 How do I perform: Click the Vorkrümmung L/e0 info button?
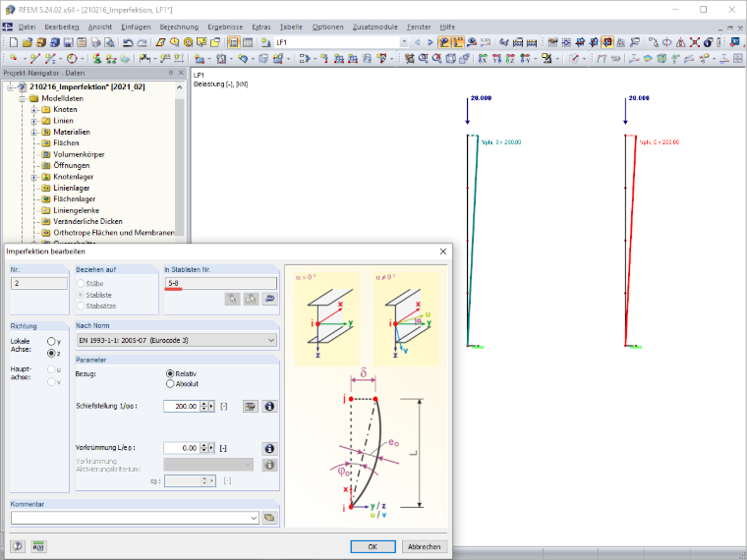coord(269,448)
